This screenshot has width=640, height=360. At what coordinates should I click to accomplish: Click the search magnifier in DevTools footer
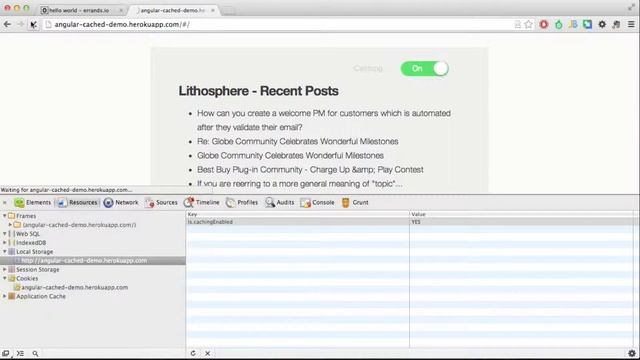click(x=35, y=353)
